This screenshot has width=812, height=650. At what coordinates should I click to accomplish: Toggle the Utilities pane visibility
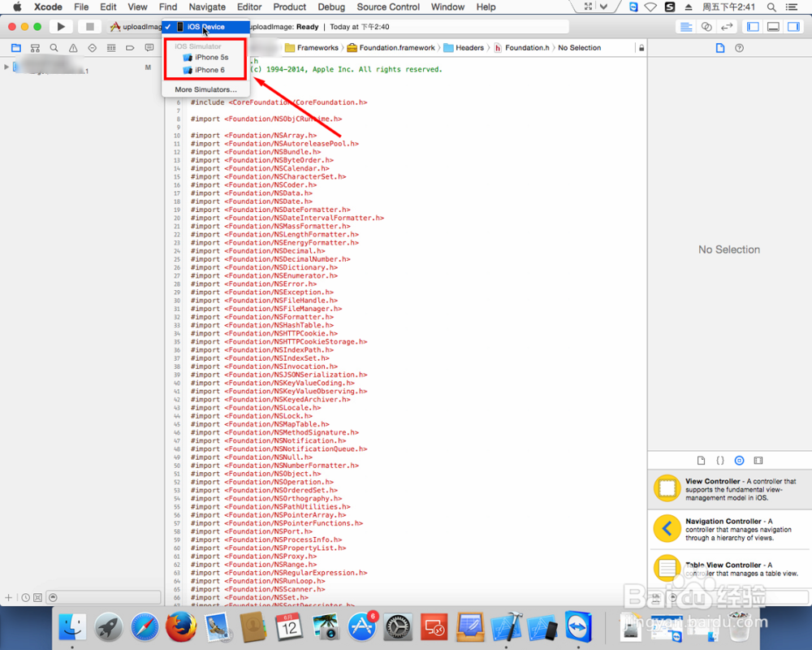[793, 27]
